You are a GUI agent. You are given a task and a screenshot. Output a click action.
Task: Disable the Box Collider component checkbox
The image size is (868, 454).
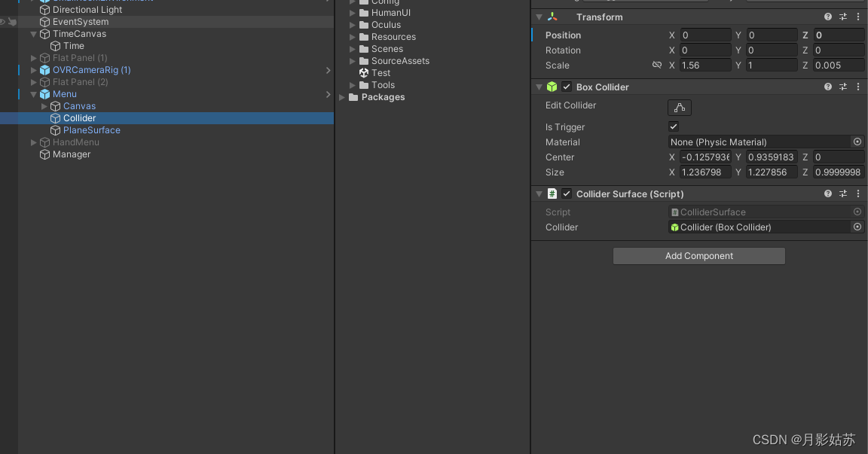tap(566, 87)
